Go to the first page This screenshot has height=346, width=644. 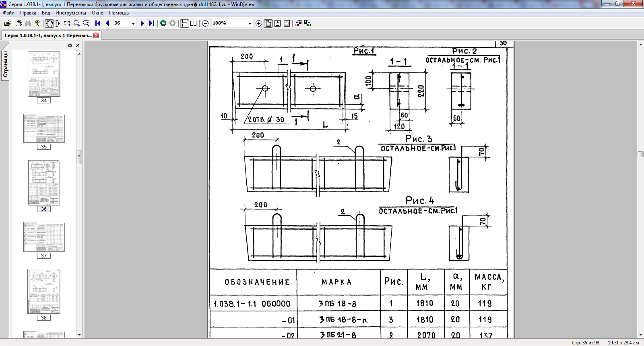(98, 23)
